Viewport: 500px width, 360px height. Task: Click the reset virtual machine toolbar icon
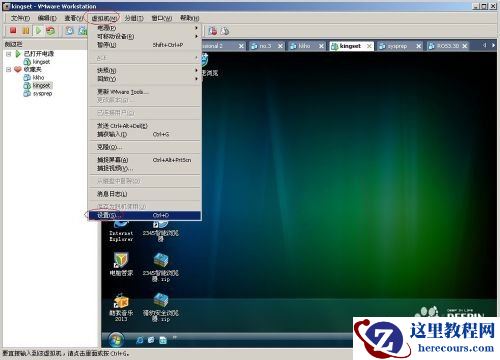tap(51, 31)
